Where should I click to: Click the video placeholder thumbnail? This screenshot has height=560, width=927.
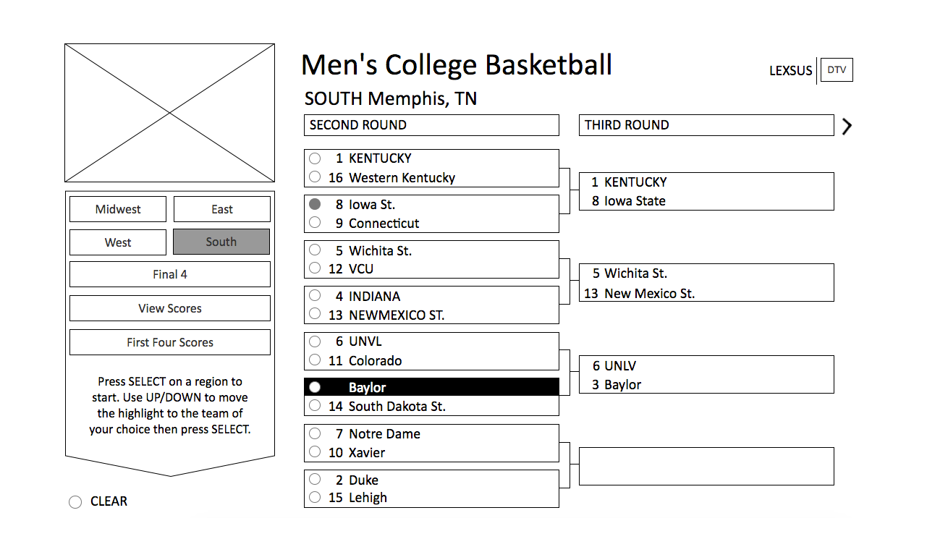tap(170, 113)
